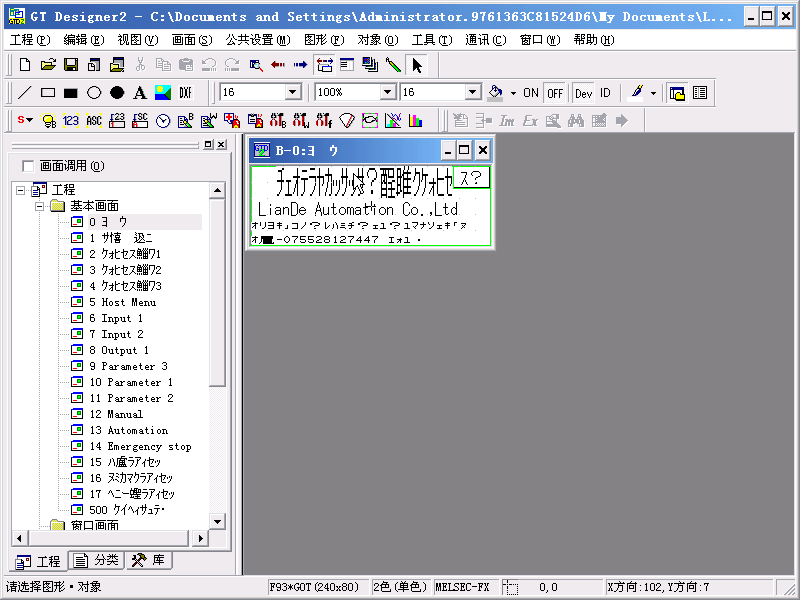The width and height of the screenshot is (800, 600).
Task: Insert a clock display object
Action: [x=163, y=121]
